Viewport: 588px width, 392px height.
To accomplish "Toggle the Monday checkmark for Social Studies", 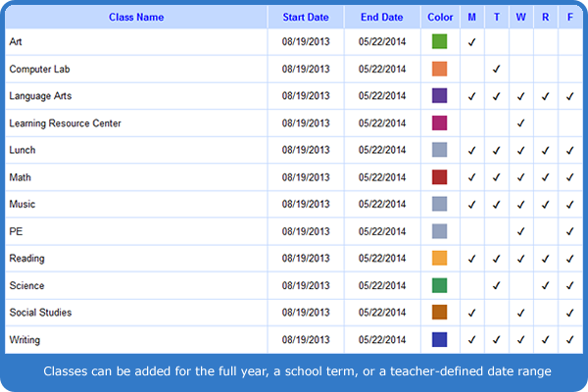I will [x=471, y=313].
